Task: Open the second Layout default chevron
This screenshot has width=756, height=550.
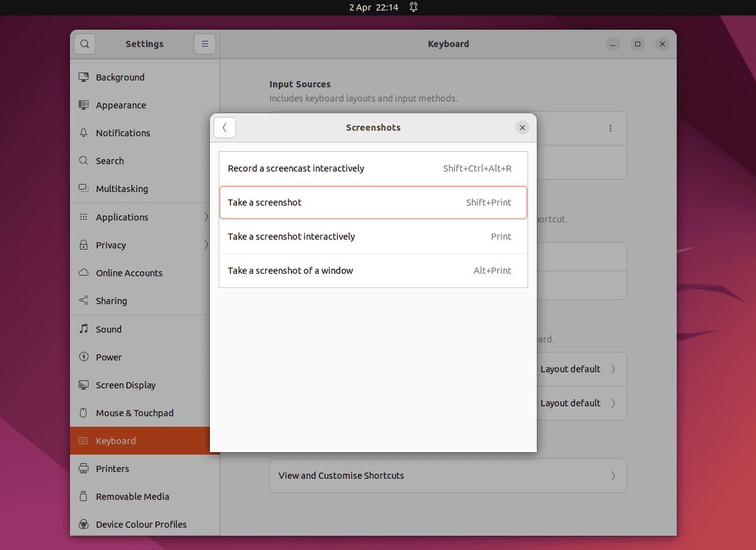Action: point(613,403)
